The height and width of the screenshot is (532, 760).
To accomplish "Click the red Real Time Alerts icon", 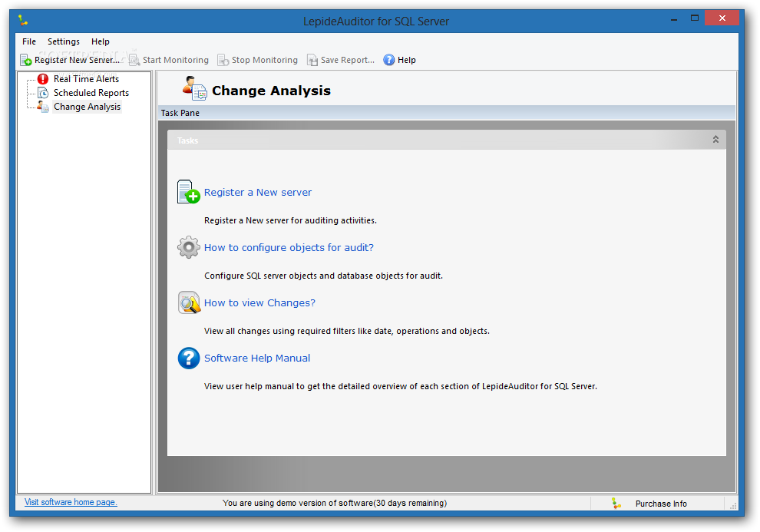I will click(43, 79).
